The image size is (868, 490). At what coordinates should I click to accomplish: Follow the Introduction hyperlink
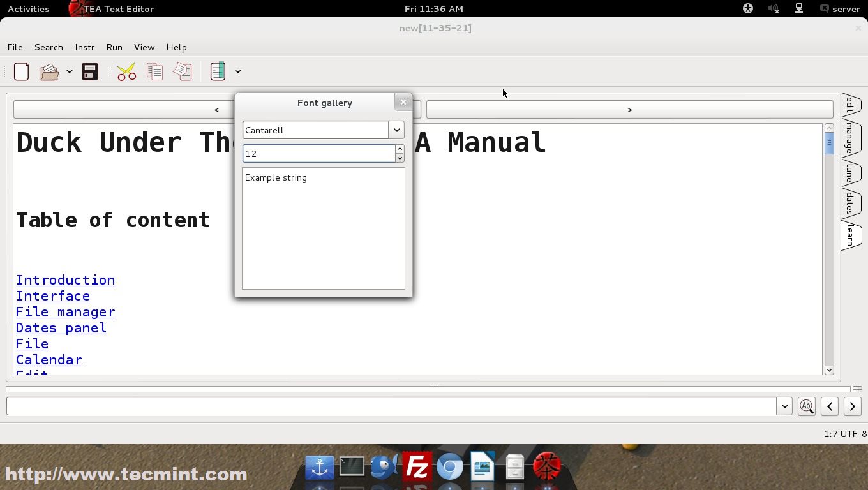pos(65,280)
